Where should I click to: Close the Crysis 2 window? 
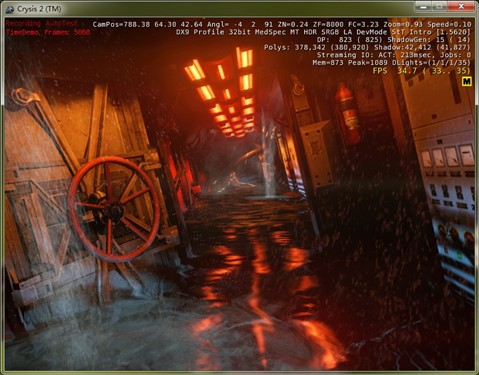461,6
